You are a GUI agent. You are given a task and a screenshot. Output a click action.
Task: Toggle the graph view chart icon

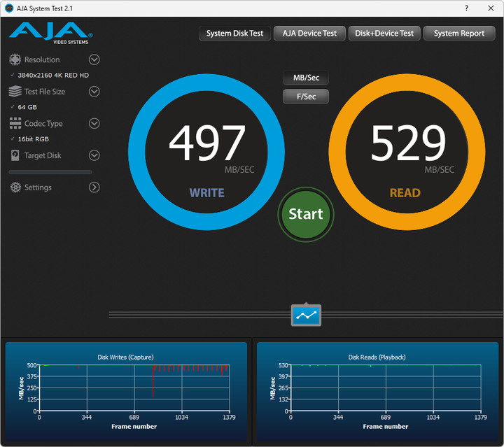(306, 315)
